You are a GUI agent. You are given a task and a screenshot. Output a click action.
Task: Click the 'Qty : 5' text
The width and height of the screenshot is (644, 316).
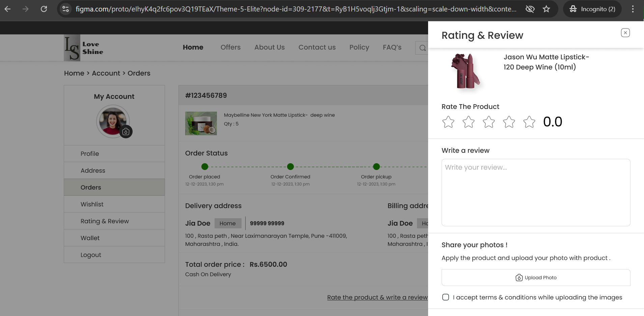coord(231,124)
